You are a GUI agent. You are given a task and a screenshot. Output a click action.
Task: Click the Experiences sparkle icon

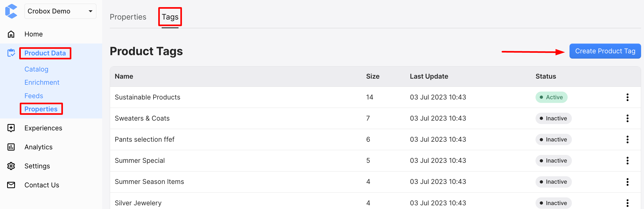(11, 128)
